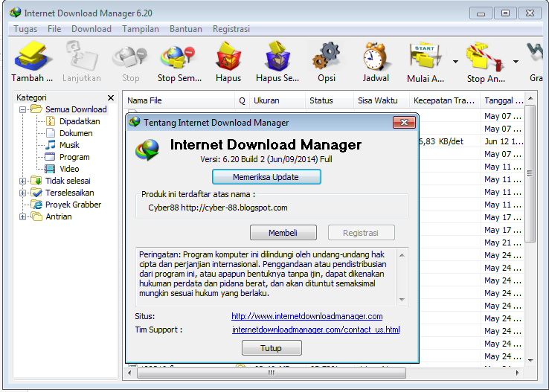
Task: Select the Program category icon
Action: click(50, 157)
